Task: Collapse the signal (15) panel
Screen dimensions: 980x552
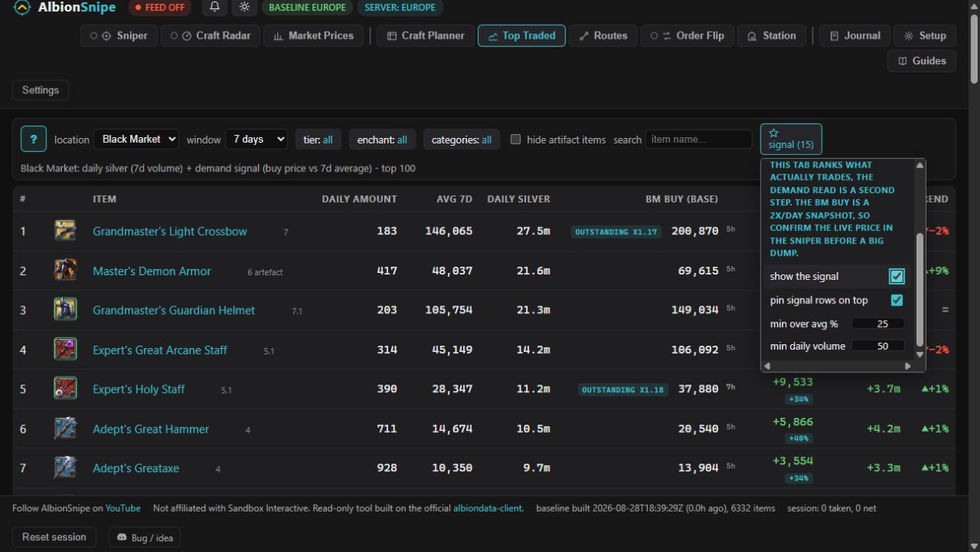Action: 790,139
